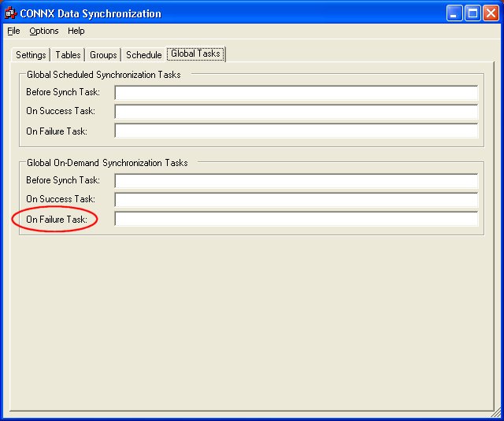Viewport: 504px width, 421px height.
Task: Open the Help menu
Action: 76,31
